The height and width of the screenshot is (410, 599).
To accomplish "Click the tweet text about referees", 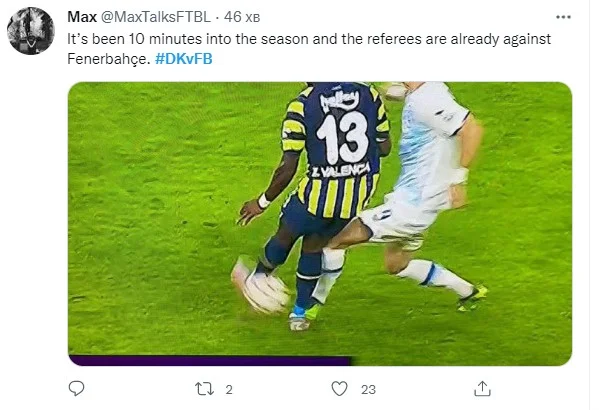I will 309,49.
